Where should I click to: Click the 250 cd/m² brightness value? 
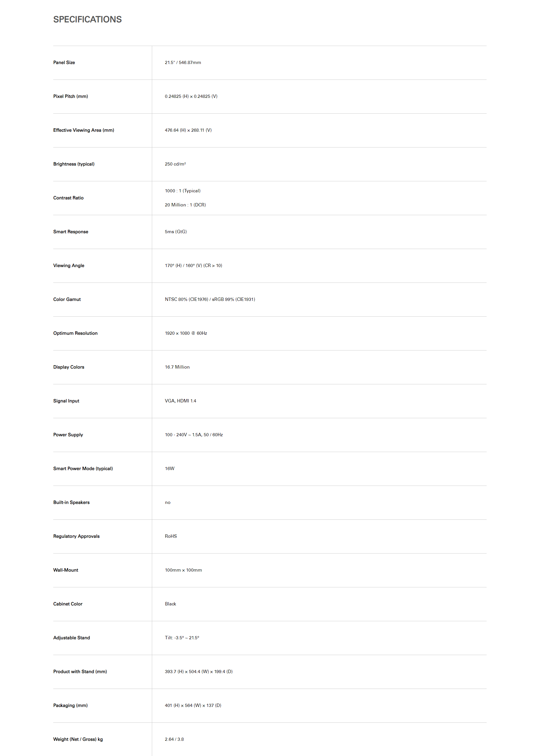(175, 164)
